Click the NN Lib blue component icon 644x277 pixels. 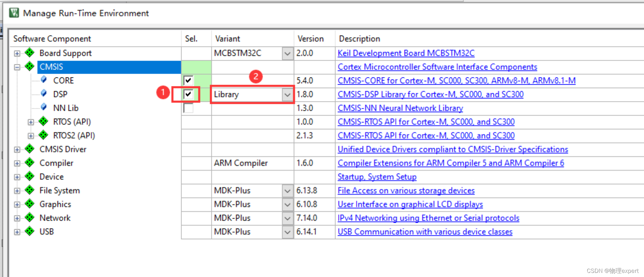click(x=44, y=107)
